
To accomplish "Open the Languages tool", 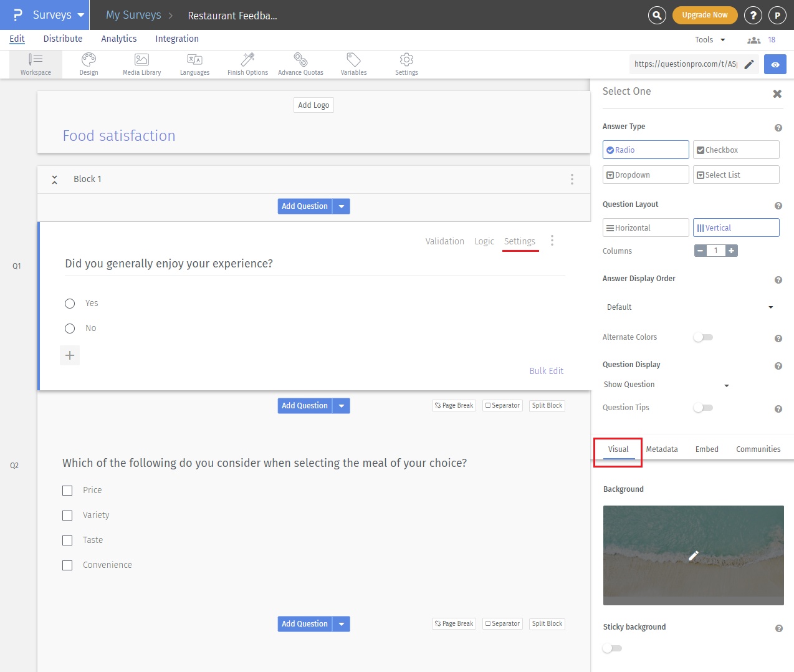I will point(194,64).
